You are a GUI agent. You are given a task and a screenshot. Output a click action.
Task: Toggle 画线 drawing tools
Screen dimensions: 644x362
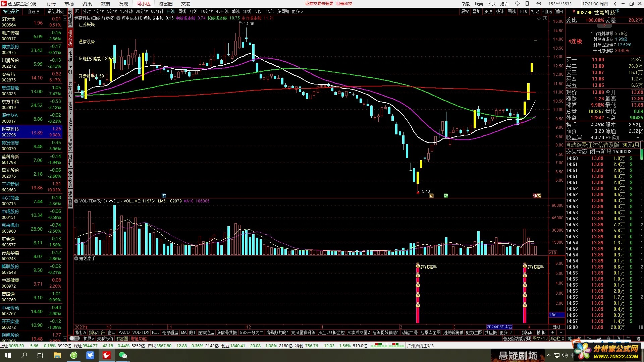(x=512, y=11)
